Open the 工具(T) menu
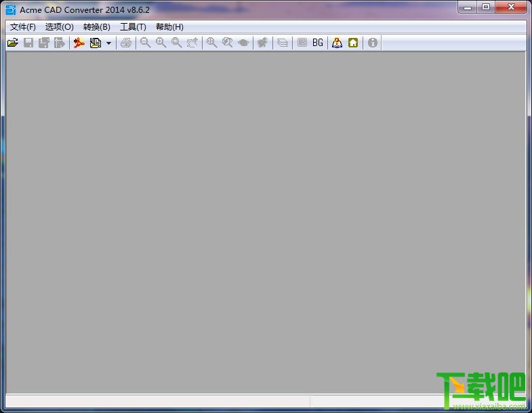 (x=133, y=27)
